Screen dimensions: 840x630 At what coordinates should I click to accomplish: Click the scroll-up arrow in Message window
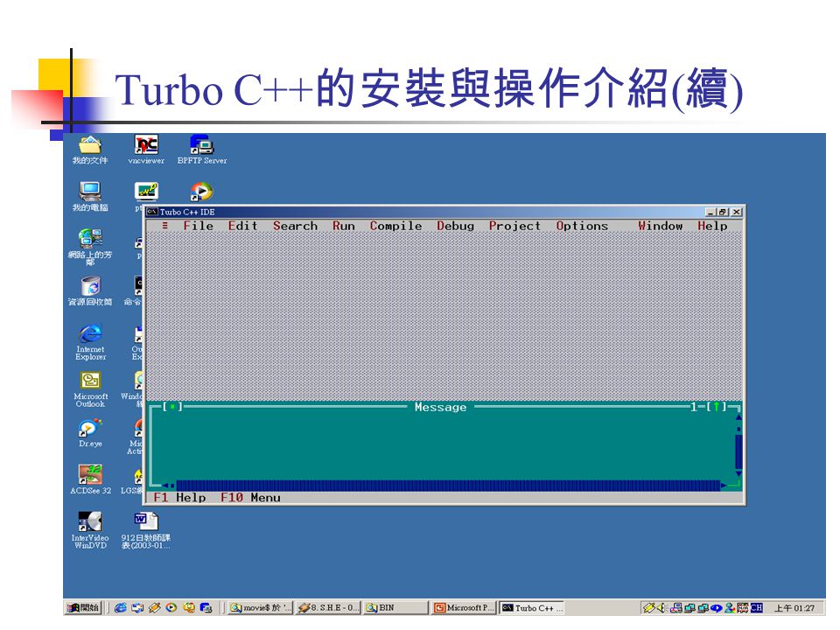click(738, 416)
